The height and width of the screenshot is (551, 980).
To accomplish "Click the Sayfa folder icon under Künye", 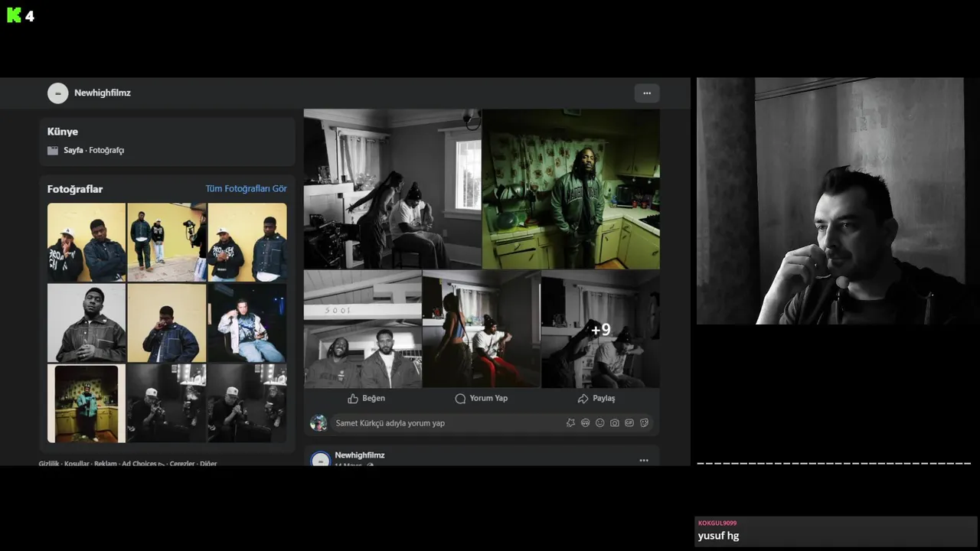I will [x=53, y=151].
